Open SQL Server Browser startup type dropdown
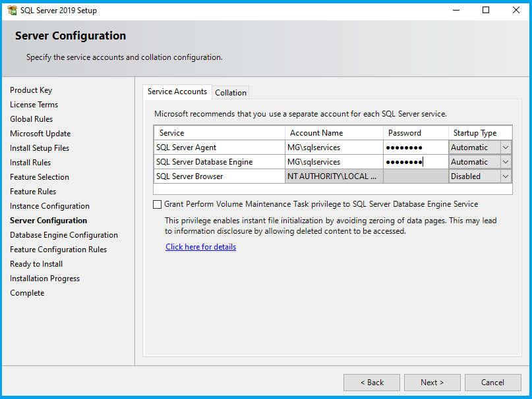This screenshot has height=399, width=532. (506, 176)
